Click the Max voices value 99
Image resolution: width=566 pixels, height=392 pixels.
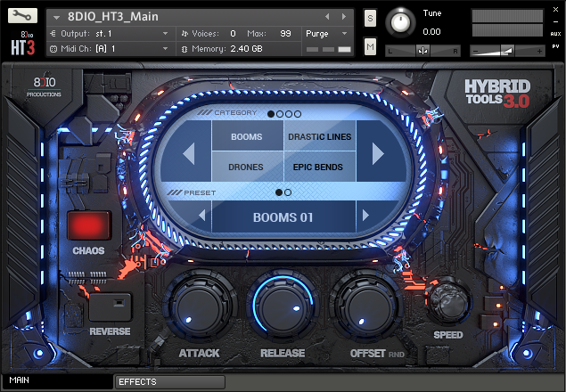pos(285,34)
